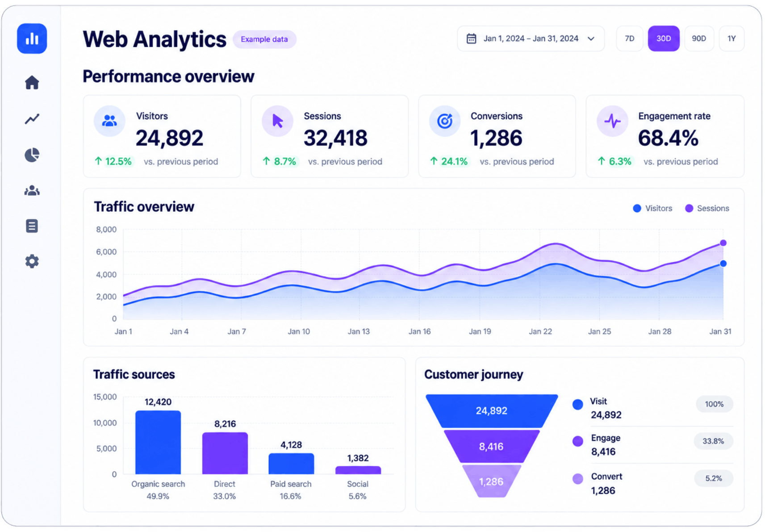Click the Convert stage lavender dot
This screenshot has width=765, height=532.
point(577,479)
